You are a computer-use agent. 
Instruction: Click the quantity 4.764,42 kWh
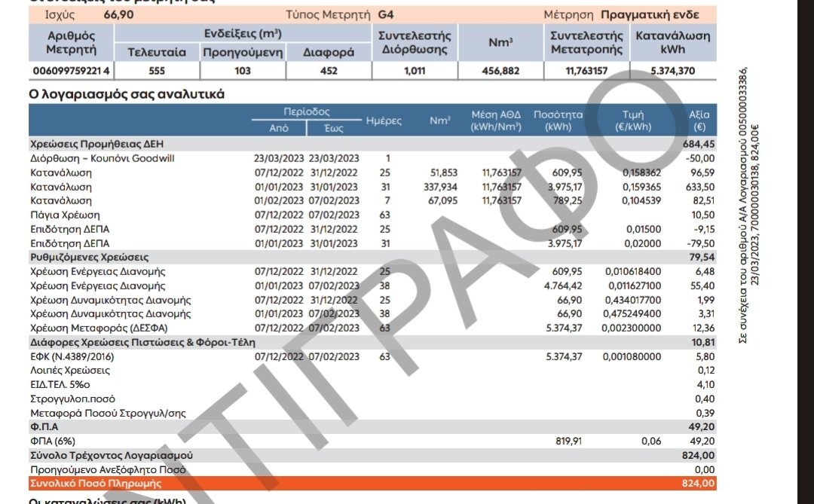[x=563, y=286]
